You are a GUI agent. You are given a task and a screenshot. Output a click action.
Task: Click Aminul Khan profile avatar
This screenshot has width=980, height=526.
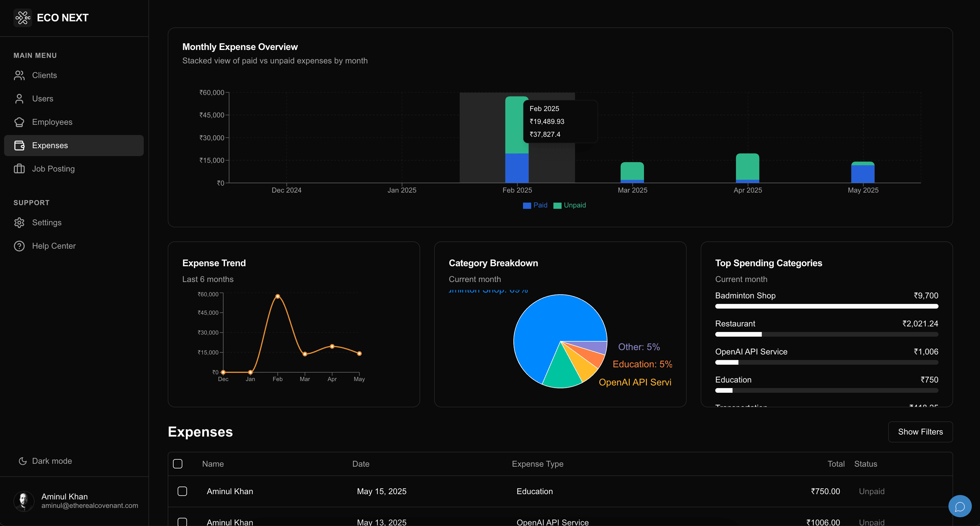click(24, 501)
